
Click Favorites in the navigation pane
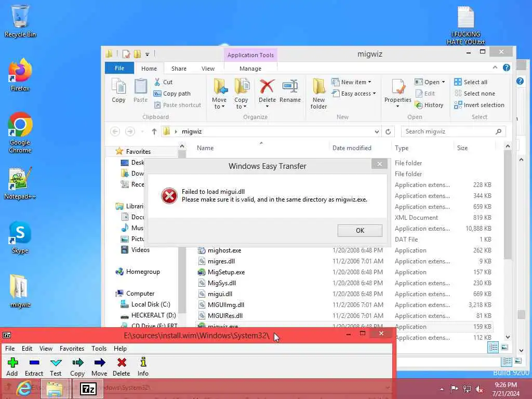click(138, 152)
